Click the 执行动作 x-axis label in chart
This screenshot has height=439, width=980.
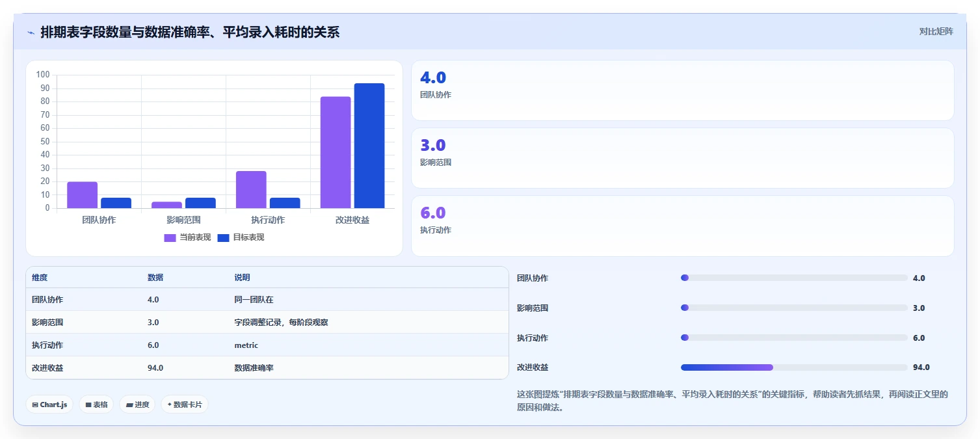pyautogui.click(x=268, y=220)
